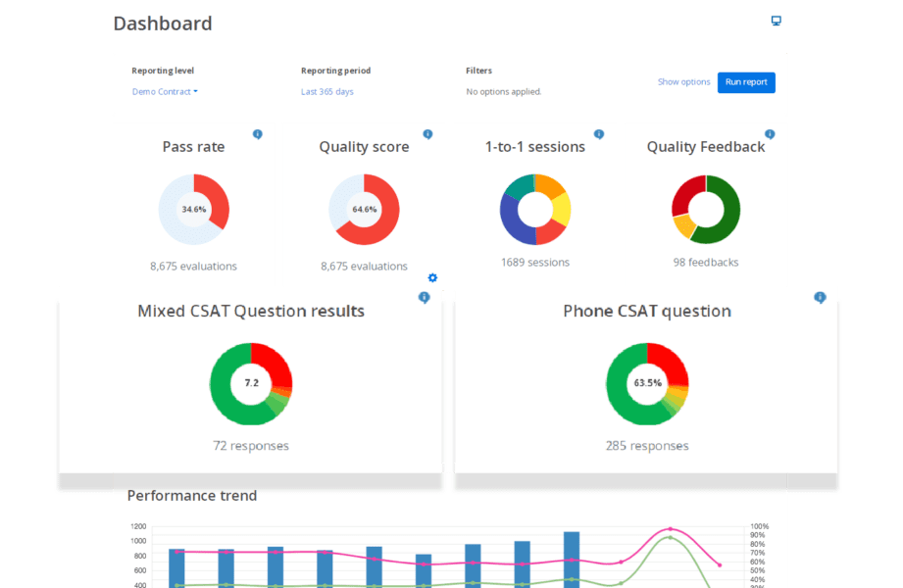Viewport: 903px width, 588px height.
Task: Click the Phone CSAT question info icon
Action: pyautogui.click(x=821, y=298)
